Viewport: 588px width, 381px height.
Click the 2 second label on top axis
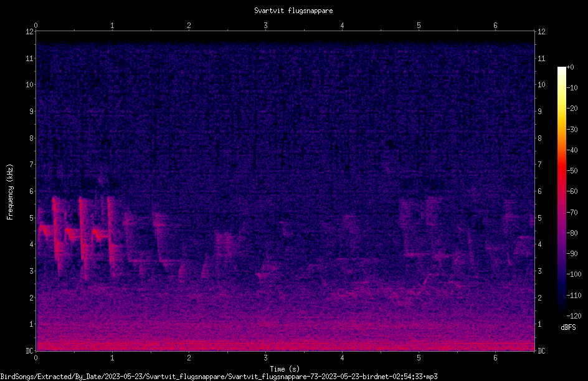(189, 26)
